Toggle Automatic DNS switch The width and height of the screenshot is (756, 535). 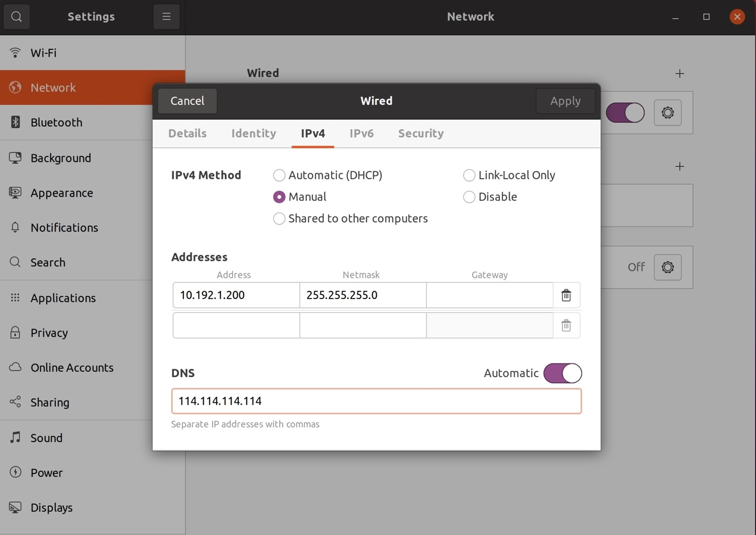[563, 373]
